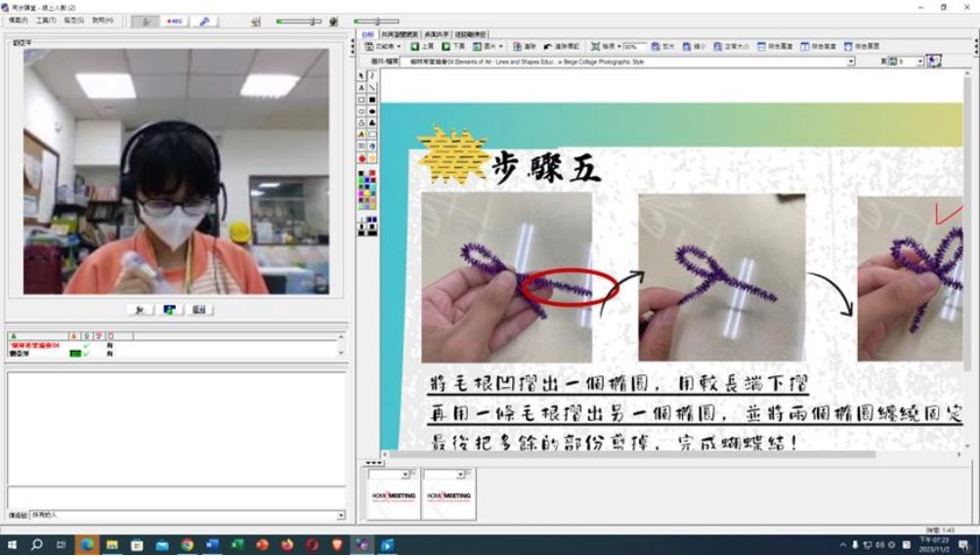Click the wrench settings icon in top toolbar
980x556 pixels.
204,21
